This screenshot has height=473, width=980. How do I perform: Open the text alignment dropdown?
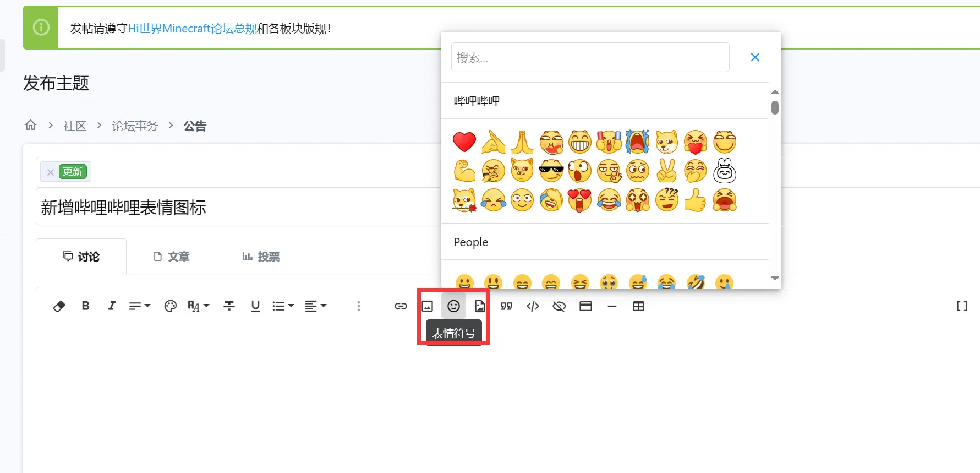click(x=315, y=306)
